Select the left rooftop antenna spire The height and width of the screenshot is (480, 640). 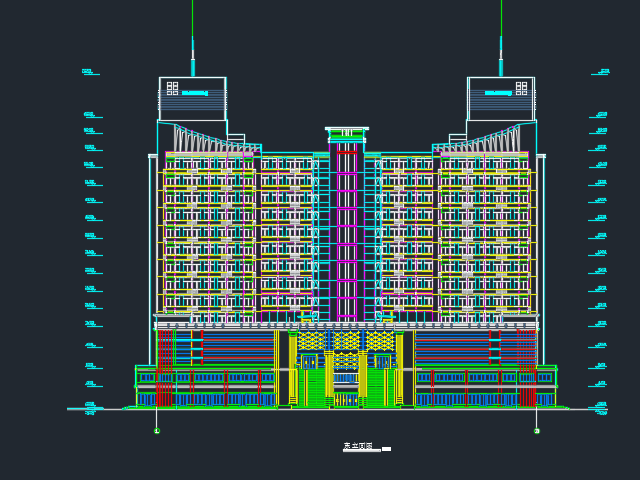coord(193,38)
